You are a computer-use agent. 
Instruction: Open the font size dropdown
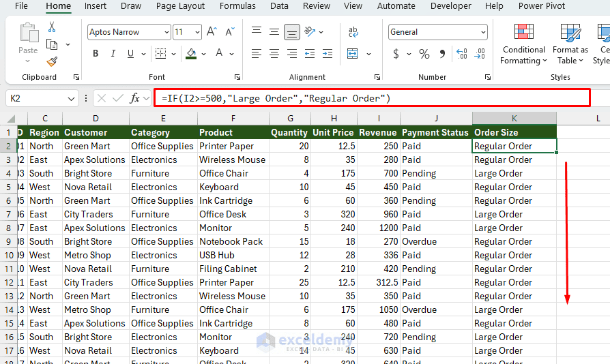tap(197, 32)
